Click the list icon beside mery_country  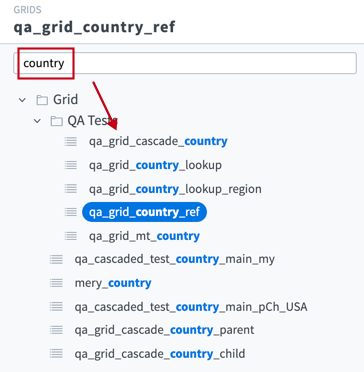[56, 283]
